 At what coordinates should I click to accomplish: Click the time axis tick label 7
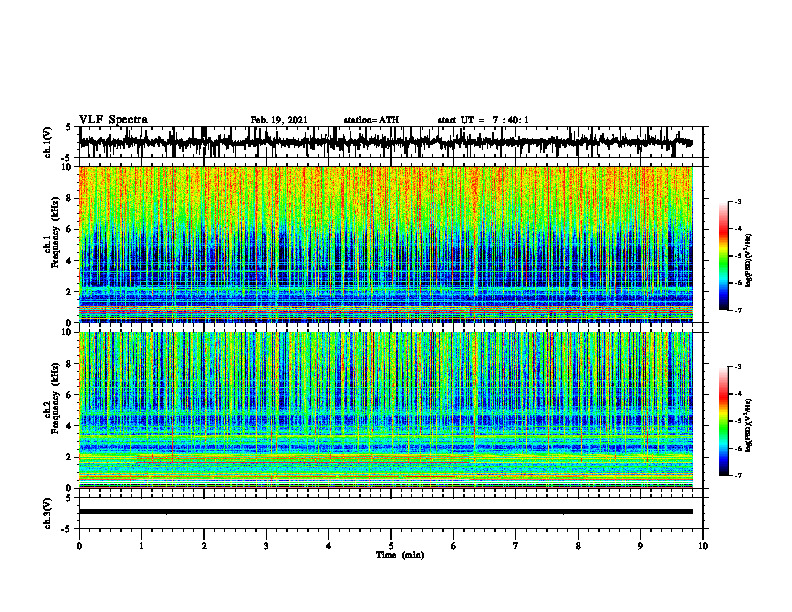point(516,546)
